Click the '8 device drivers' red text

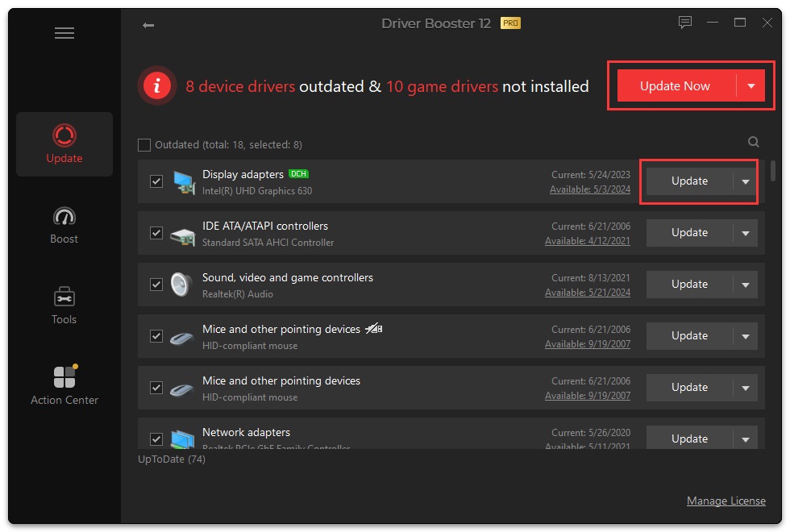[x=240, y=87]
